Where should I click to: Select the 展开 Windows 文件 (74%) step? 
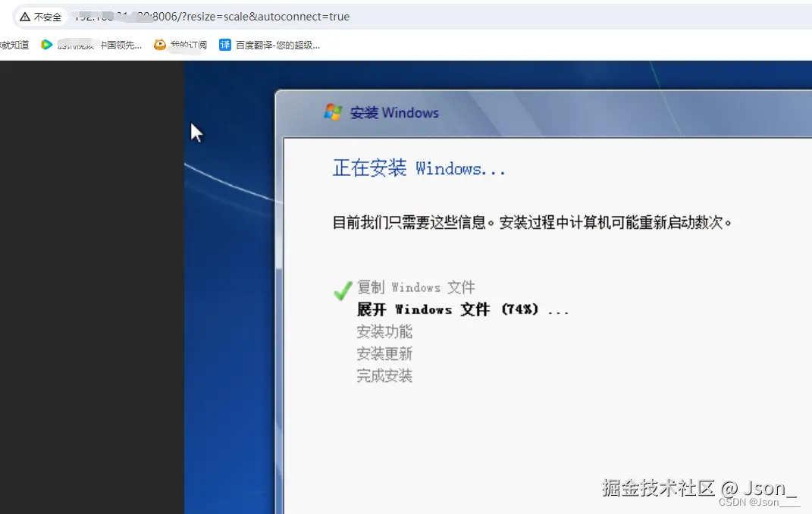tap(463, 309)
